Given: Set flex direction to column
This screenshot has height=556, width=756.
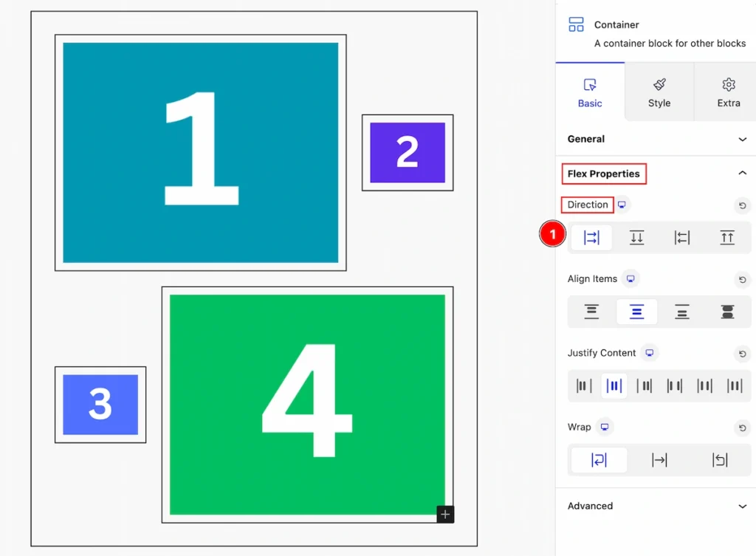Looking at the screenshot, I should (636, 238).
